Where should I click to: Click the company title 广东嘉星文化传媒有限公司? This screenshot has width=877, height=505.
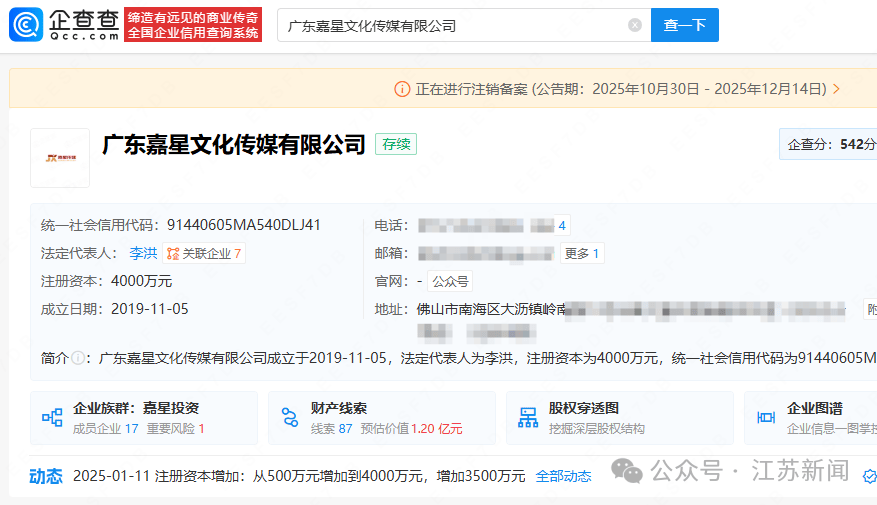(x=234, y=145)
